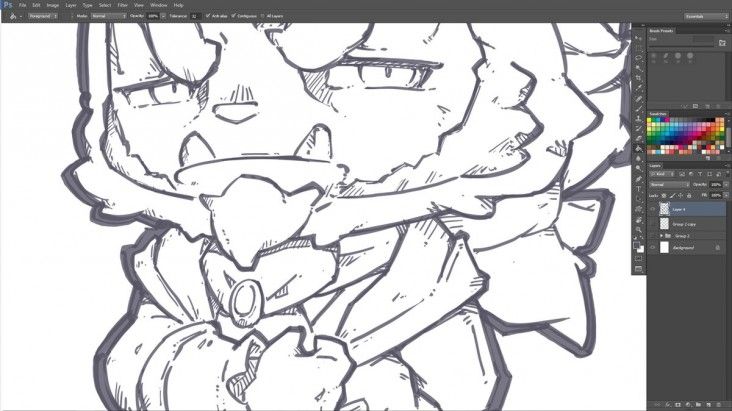
Task: Select the Zoom tool
Action: (x=638, y=229)
